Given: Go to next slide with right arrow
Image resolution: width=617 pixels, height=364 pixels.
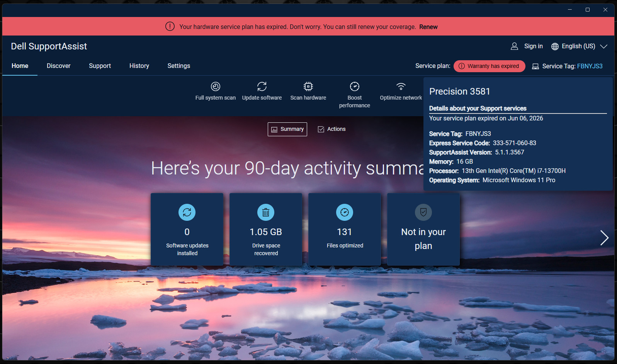Looking at the screenshot, I should [604, 238].
